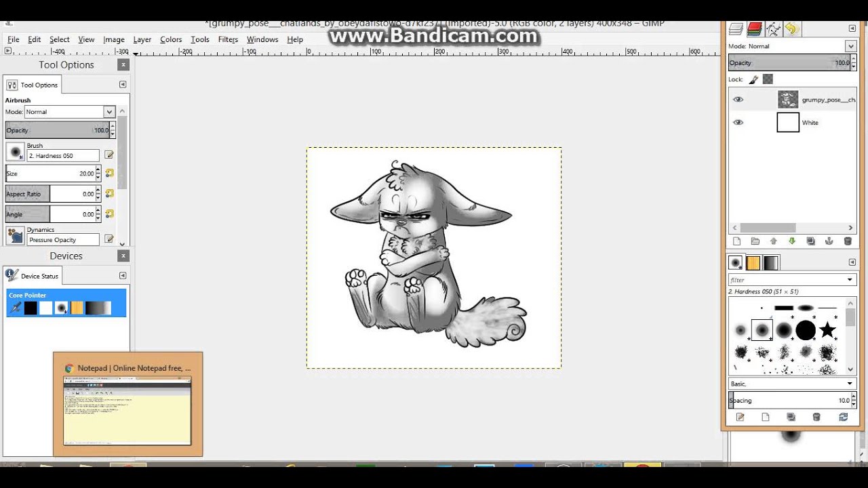Screen dimensions: 868x488
Task: Refresh the brushes list
Action: (844, 418)
